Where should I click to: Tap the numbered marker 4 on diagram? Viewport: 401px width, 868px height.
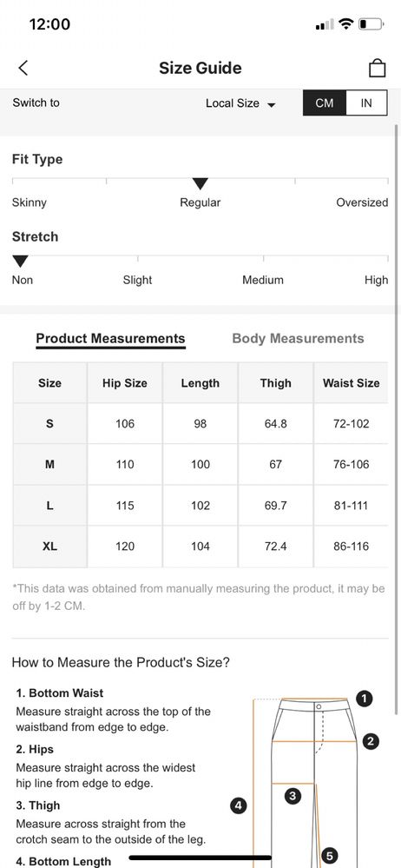[238, 805]
